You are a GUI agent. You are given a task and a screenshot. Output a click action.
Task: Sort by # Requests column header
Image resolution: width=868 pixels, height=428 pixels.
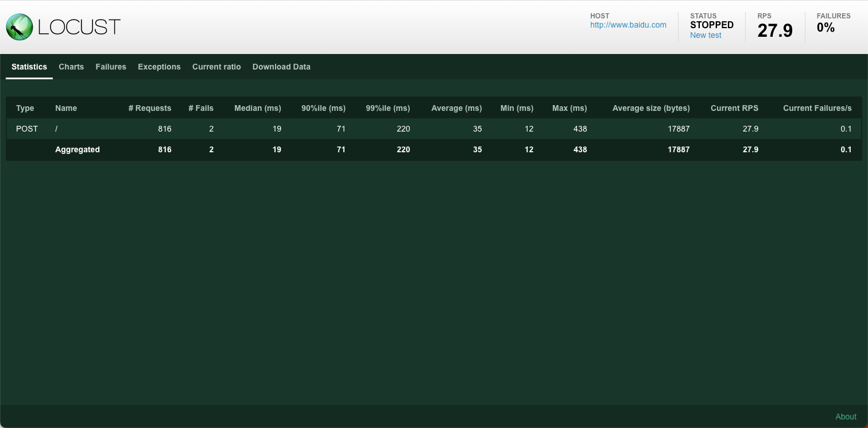[150, 108]
